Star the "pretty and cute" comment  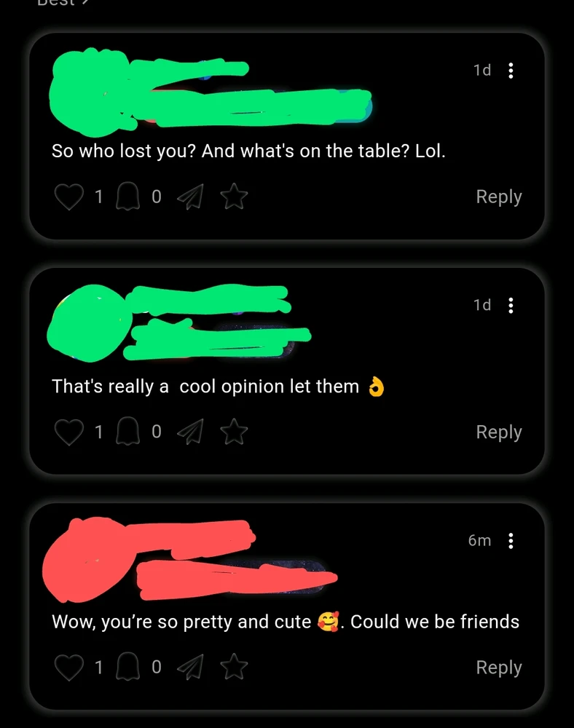tap(234, 667)
